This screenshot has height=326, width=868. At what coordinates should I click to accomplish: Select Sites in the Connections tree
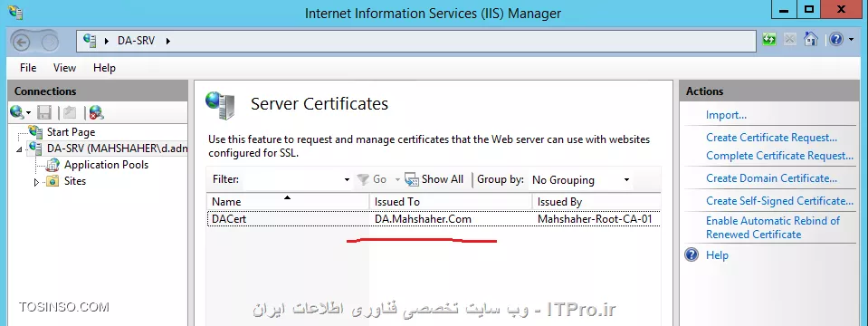coord(75,180)
